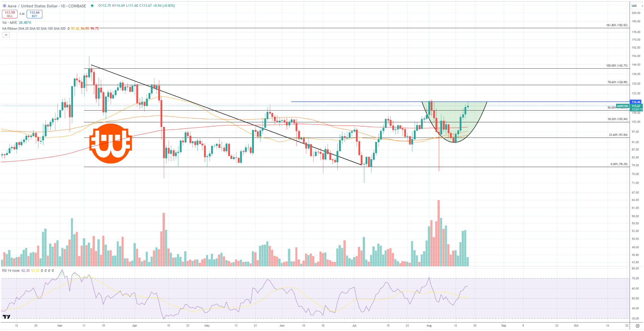Click the yellow RSI MA value 51.32
The width and height of the screenshot is (644, 331).
tap(35, 271)
